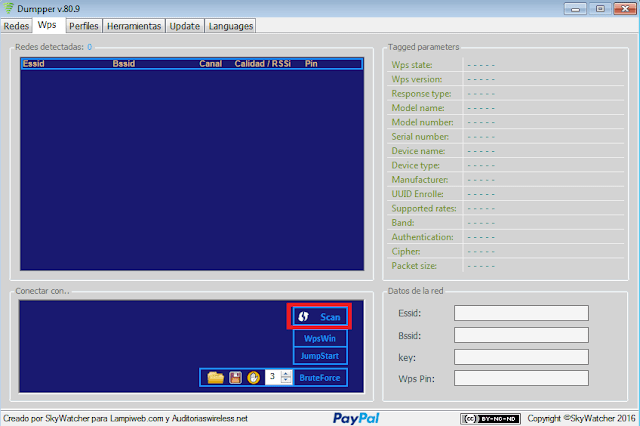This screenshot has width=640, height=426.
Task: Close the Dumpper window
Action: coord(625,8)
